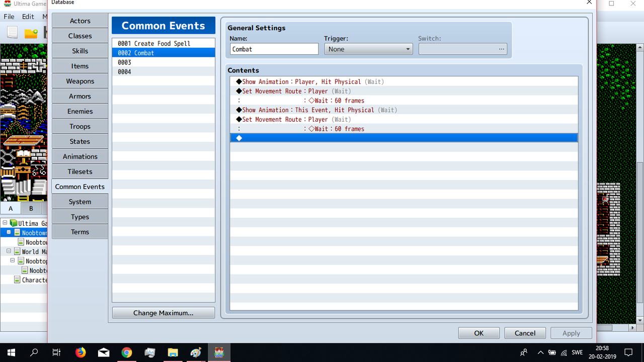Open the Action Center notification icon
Screen dimensions: 644x362
coord(628,352)
